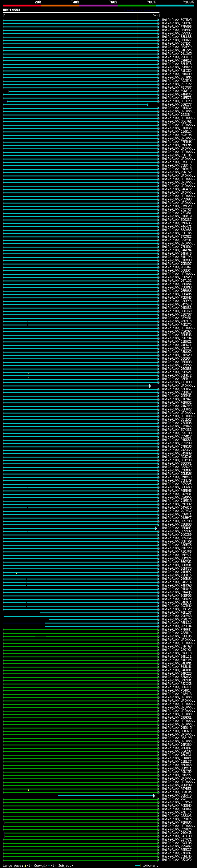Viewport: 197px width, 868px height.
Task: Open hit UniRef100_B9HCM7
Action: (x=177, y=23)
